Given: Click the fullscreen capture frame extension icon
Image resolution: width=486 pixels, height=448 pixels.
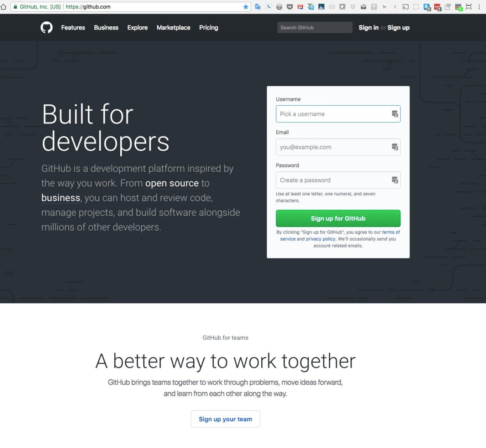Looking at the screenshot, I should 469,7.
